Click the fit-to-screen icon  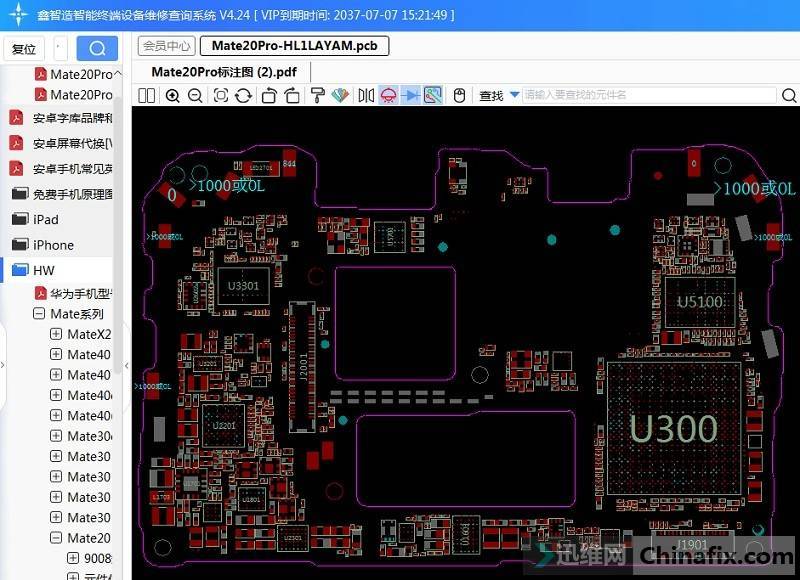pos(219,95)
